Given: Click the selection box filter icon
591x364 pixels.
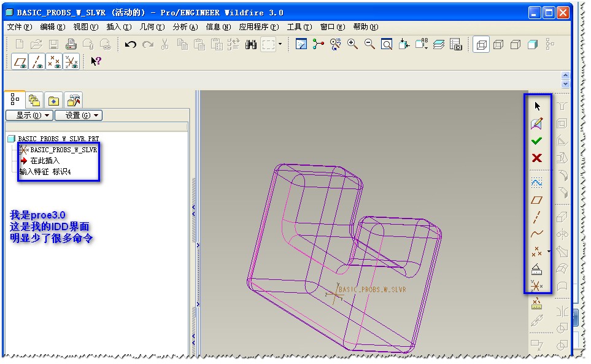Looking at the screenshot, I should (268, 44).
